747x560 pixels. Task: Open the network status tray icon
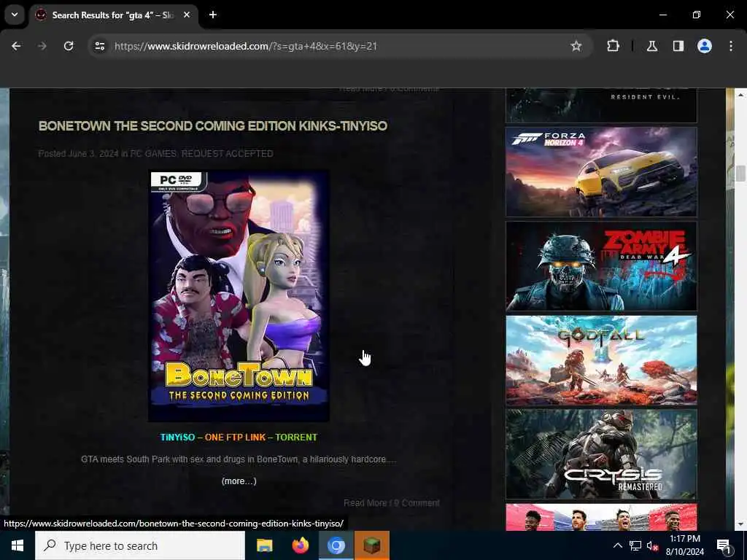click(x=635, y=545)
